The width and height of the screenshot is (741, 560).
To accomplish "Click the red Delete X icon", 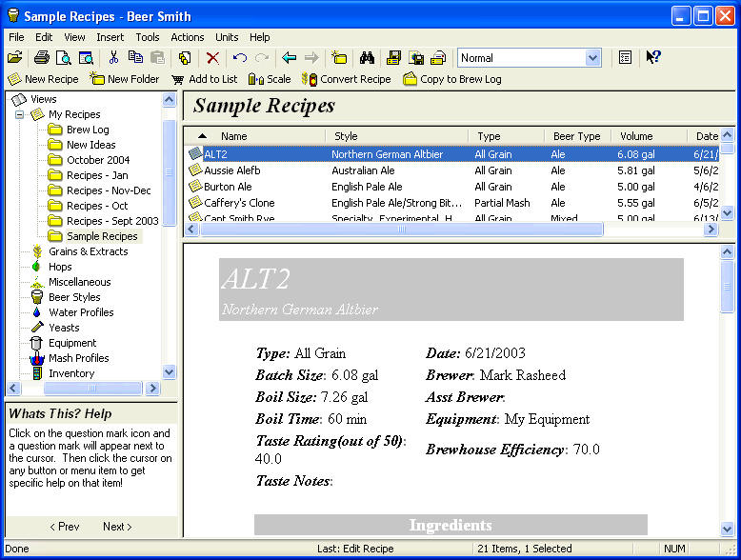I will [x=212, y=58].
